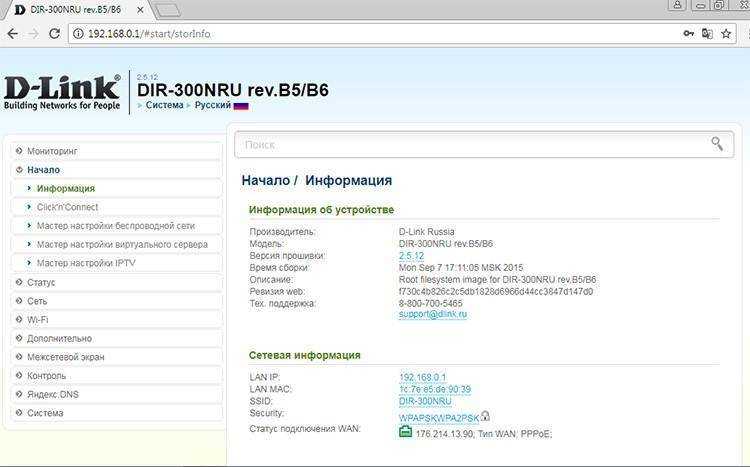The height and width of the screenshot is (467, 750).
Task: Expand the Дополнительно menu section
Action: click(x=116, y=338)
